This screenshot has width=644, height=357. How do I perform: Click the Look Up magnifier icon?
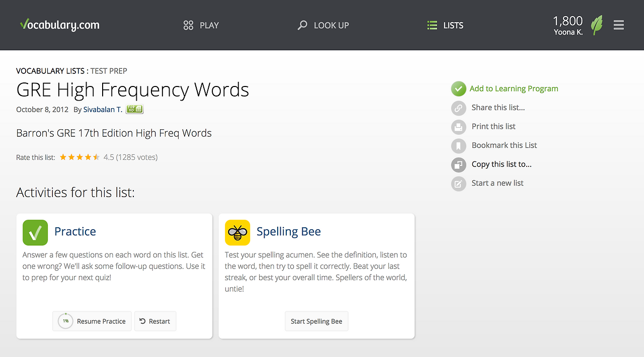coord(302,25)
